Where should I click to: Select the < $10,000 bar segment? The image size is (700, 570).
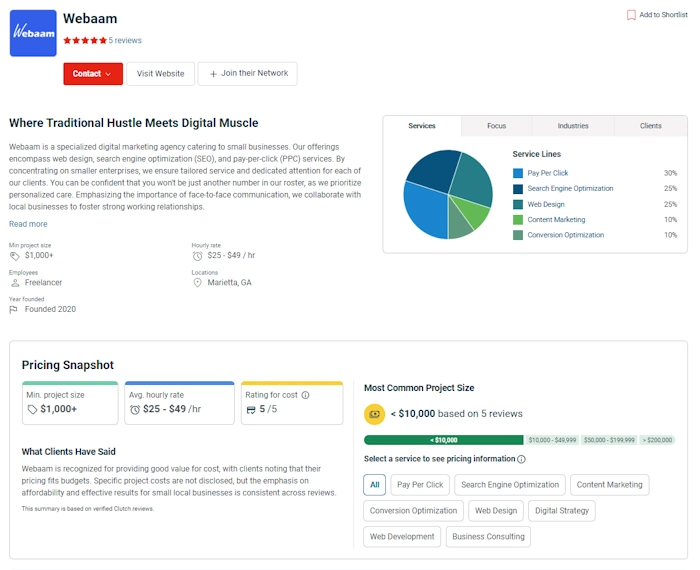444,440
